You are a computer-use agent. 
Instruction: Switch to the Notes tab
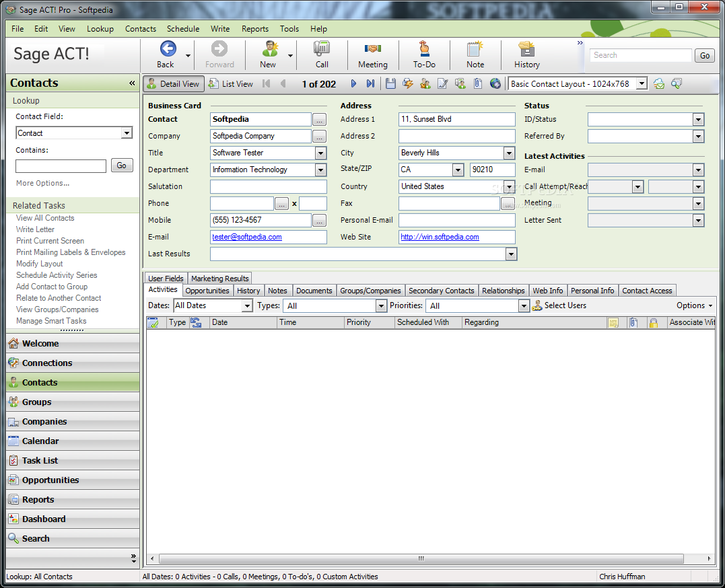277,291
